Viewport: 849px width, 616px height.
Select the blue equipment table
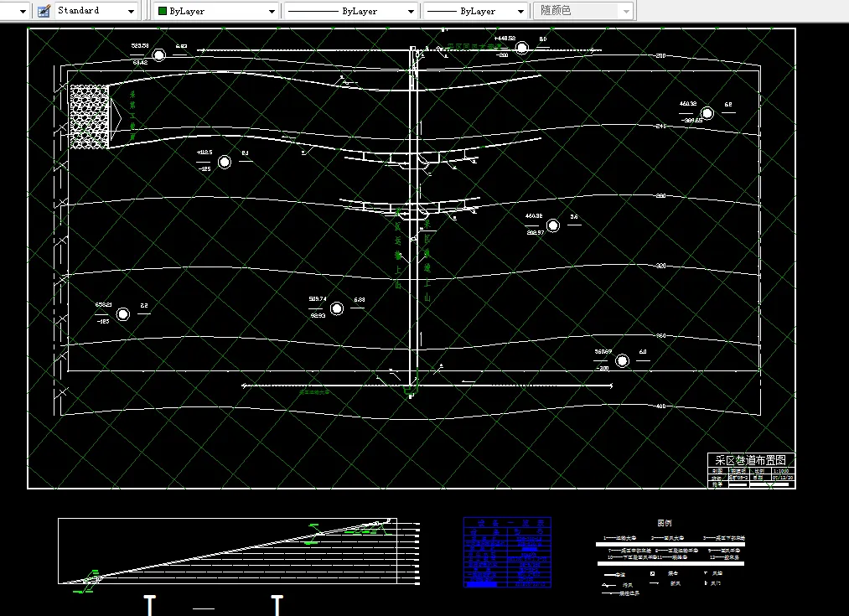507,552
